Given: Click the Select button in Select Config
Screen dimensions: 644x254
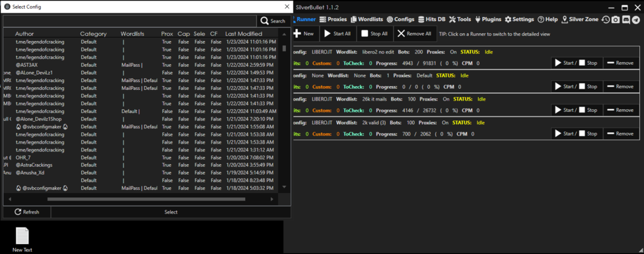Looking at the screenshot, I should tap(171, 212).
